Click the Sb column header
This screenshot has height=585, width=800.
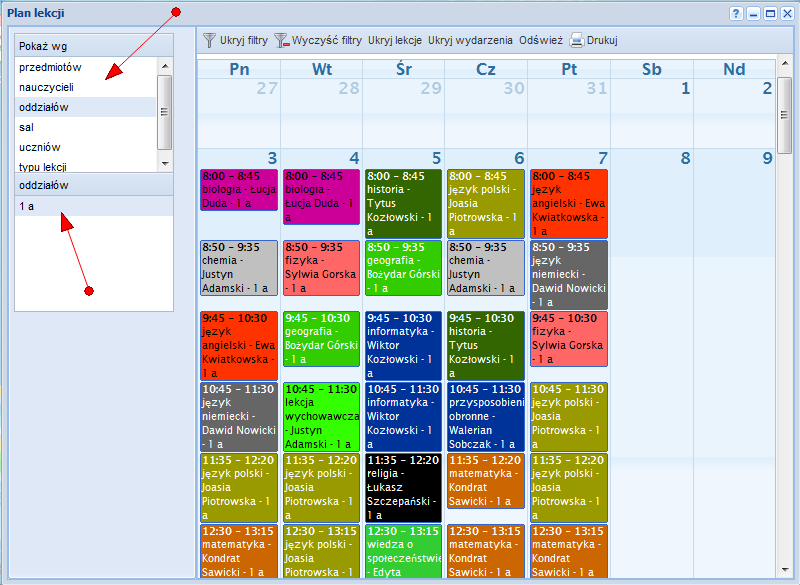point(652,69)
